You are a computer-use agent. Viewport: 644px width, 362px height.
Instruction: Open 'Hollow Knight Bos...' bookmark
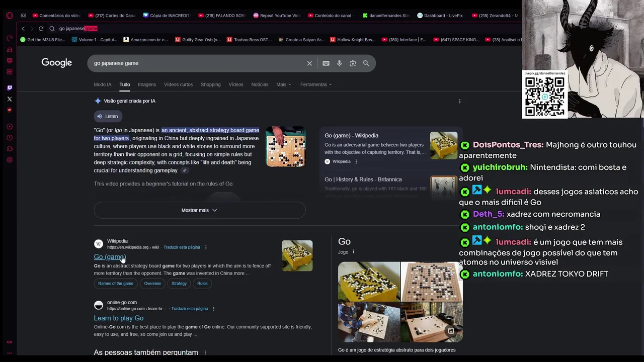[353, 40]
